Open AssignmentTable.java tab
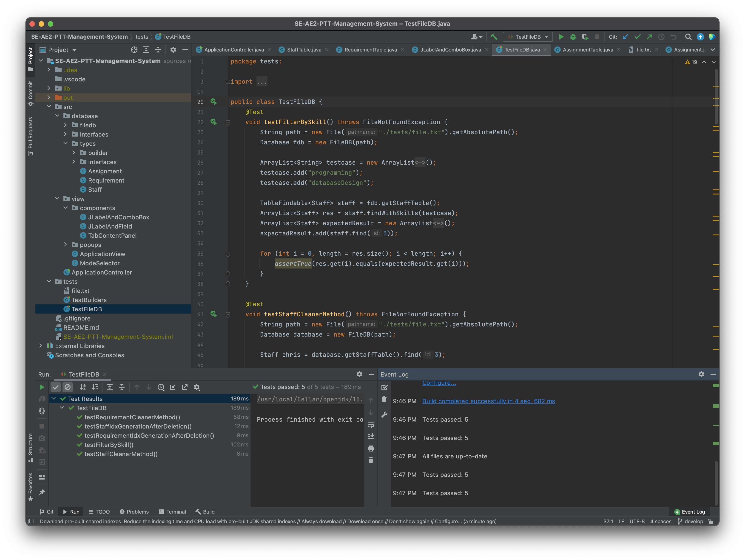 point(587,50)
